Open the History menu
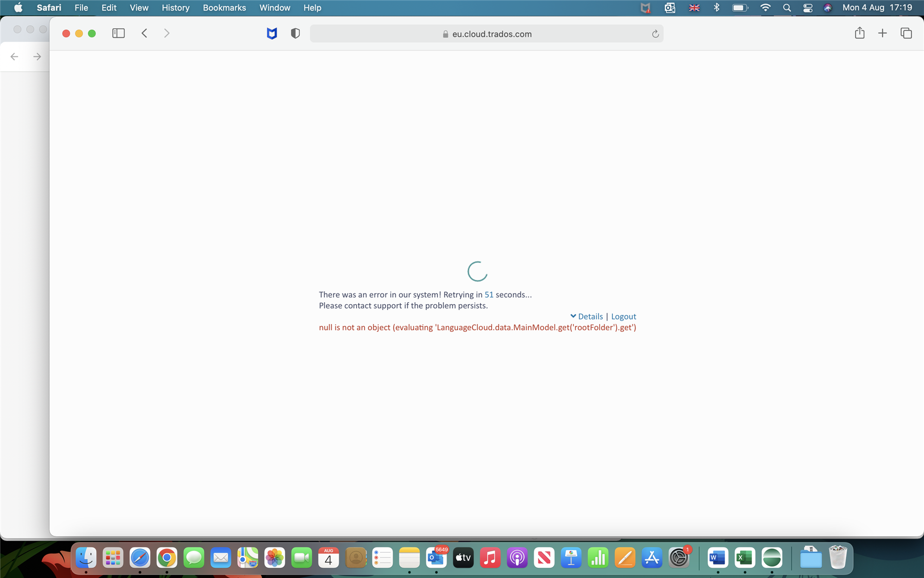Image resolution: width=924 pixels, height=578 pixels. pos(175,8)
